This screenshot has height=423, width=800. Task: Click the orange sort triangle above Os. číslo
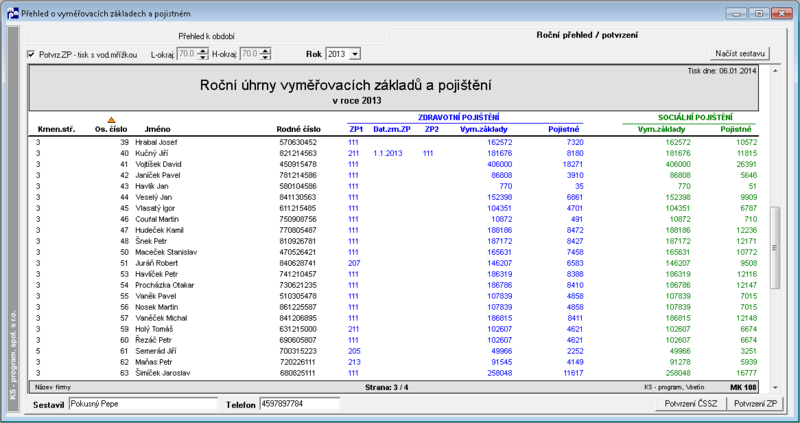(x=111, y=120)
